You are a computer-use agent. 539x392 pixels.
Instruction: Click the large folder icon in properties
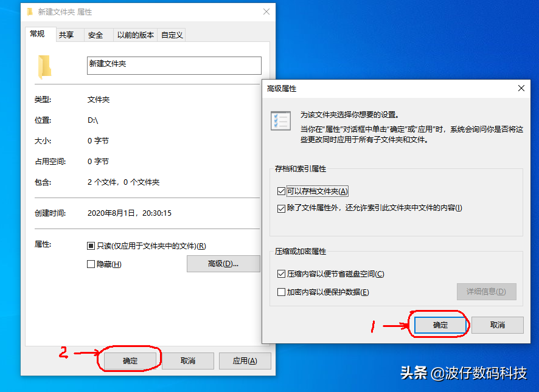click(44, 67)
